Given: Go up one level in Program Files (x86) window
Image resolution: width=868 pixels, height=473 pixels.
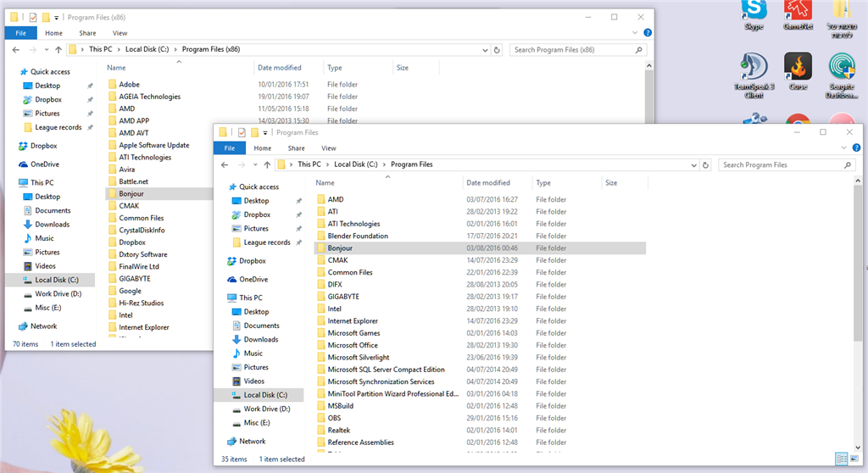Looking at the screenshot, I should (58, 49).
